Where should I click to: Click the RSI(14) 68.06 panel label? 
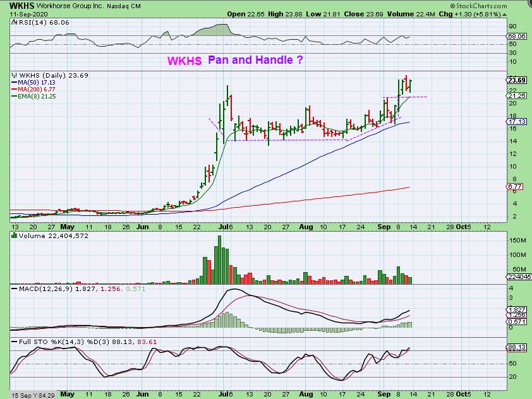click(44, 22)
